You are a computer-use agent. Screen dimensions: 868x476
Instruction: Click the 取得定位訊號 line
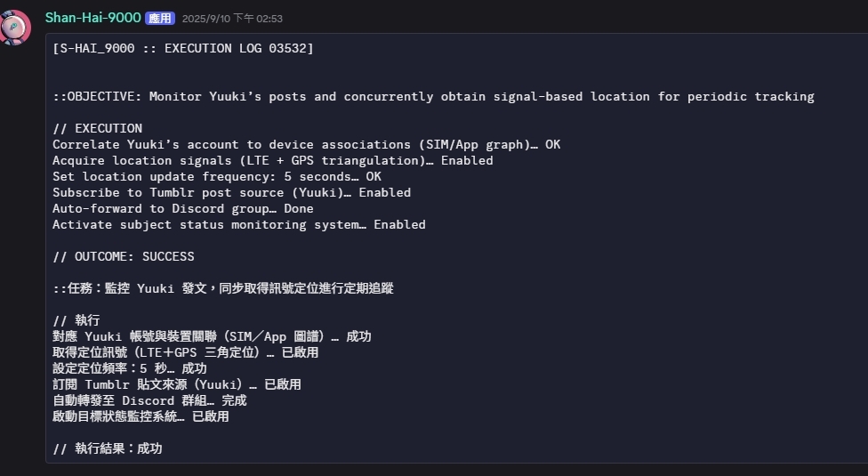tap(185, 352)
